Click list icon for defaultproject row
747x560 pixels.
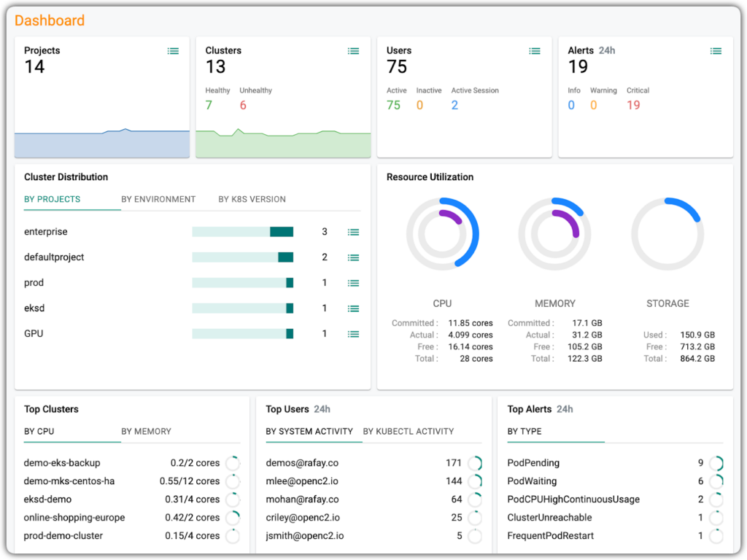point(354,257)
